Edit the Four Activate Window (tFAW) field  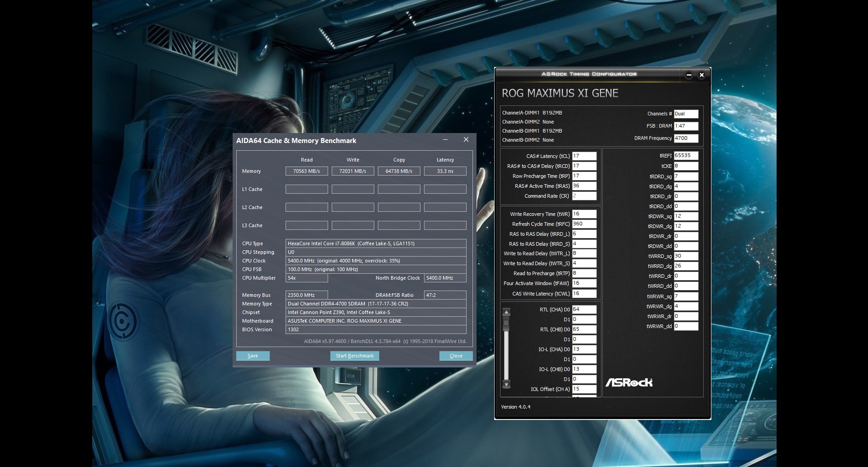tap(584, 283)
